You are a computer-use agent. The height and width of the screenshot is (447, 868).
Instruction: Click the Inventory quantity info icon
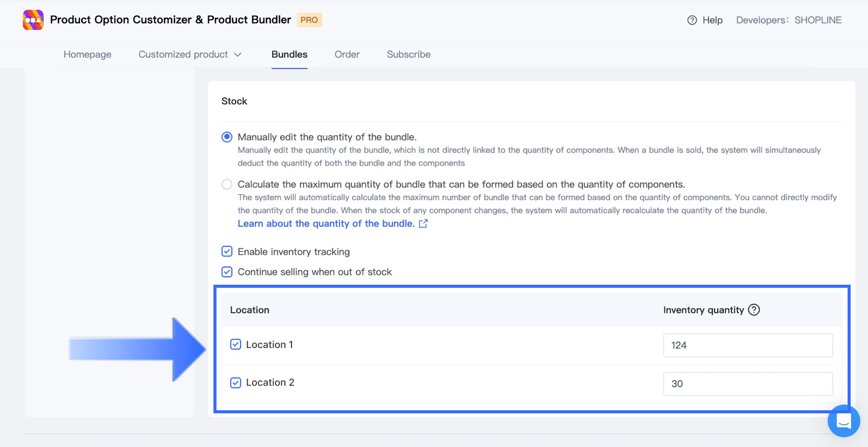(x=754, y=310)
